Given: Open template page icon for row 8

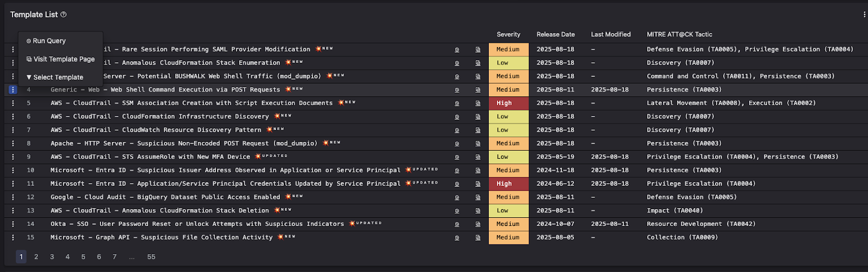Looking at the screenshot, I should [x=478, y=144].
